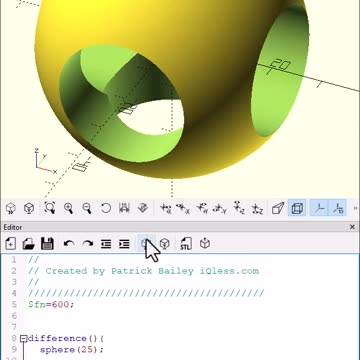
Task: Click the row of slashes comment on line 4
Action: pos(146,293)
